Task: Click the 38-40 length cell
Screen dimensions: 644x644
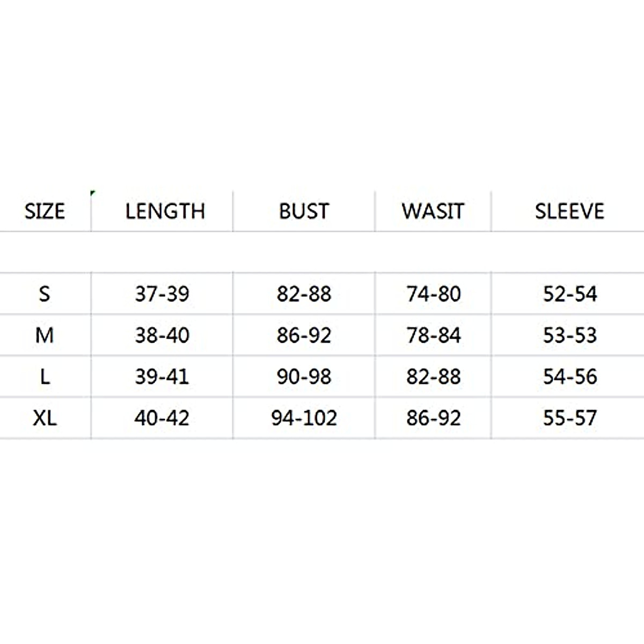Action: point(162,335)
